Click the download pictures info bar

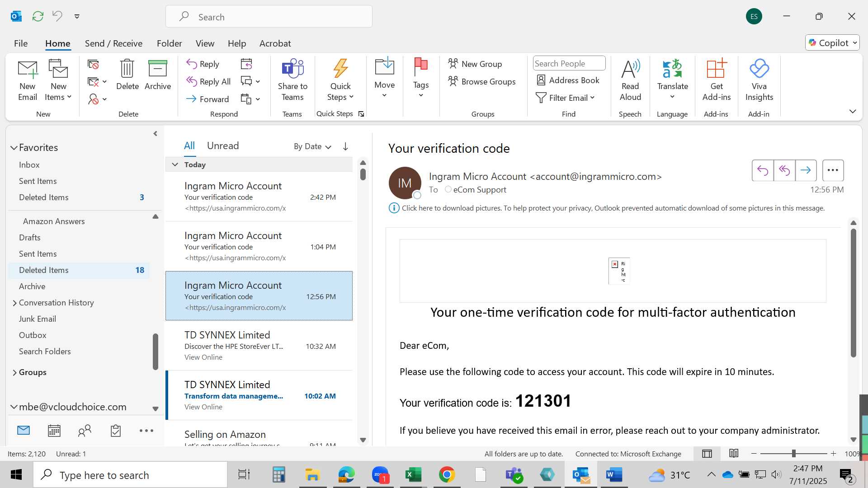[607, 208]
